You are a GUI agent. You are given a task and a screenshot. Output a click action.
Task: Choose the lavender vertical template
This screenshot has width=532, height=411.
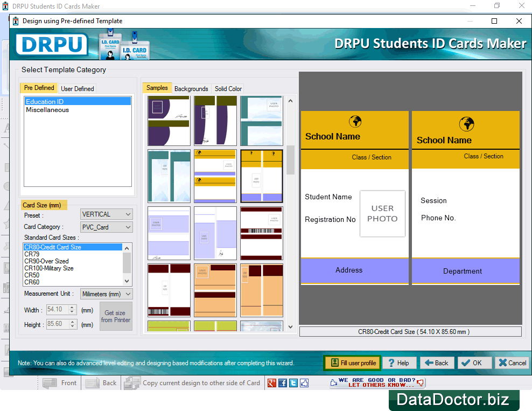(215, 233)
